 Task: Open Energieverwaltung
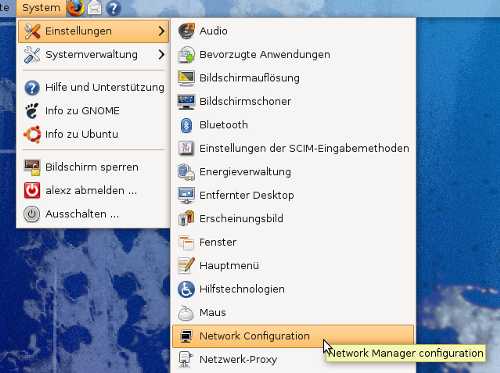293,172
